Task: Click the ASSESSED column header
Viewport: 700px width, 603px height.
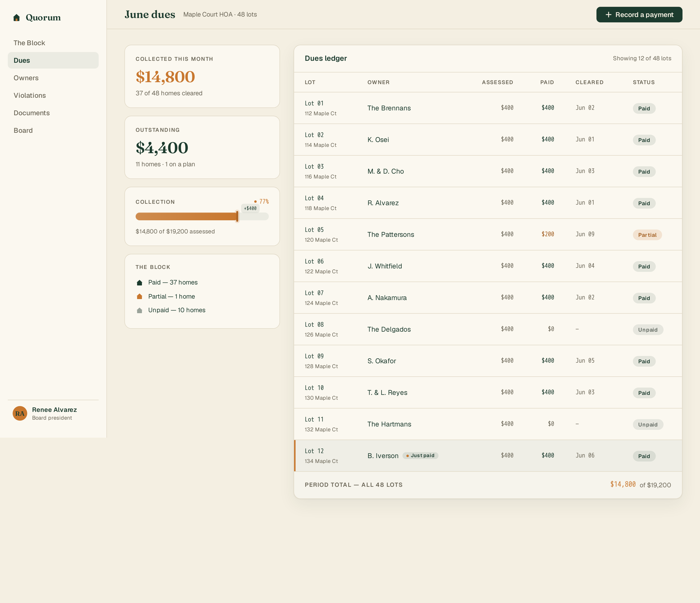Action: point(497,82)
